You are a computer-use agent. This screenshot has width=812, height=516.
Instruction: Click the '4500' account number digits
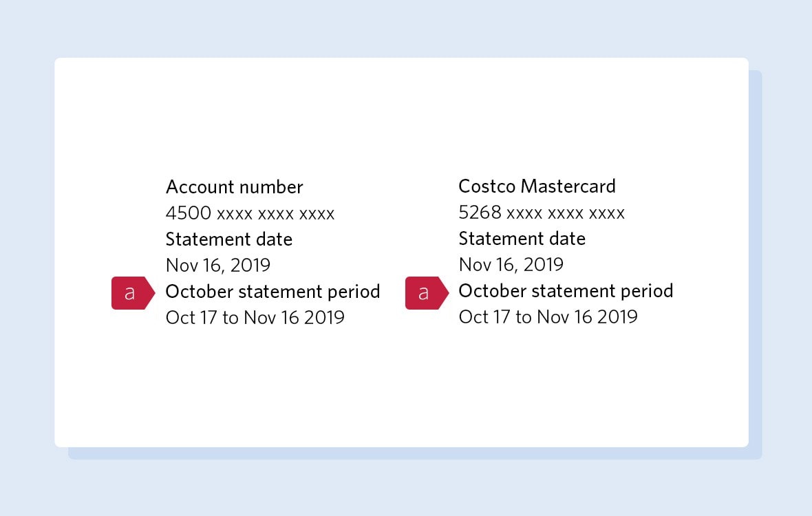coord(189,213)
